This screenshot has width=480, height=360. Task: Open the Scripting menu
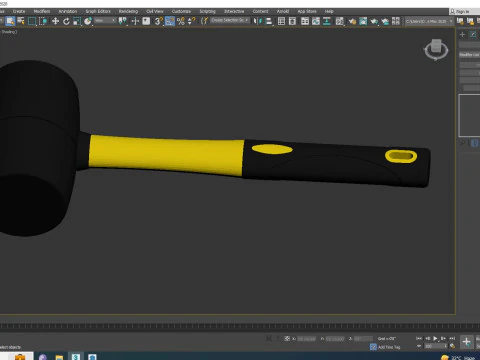pyautogui.click(x=208, y=11)
